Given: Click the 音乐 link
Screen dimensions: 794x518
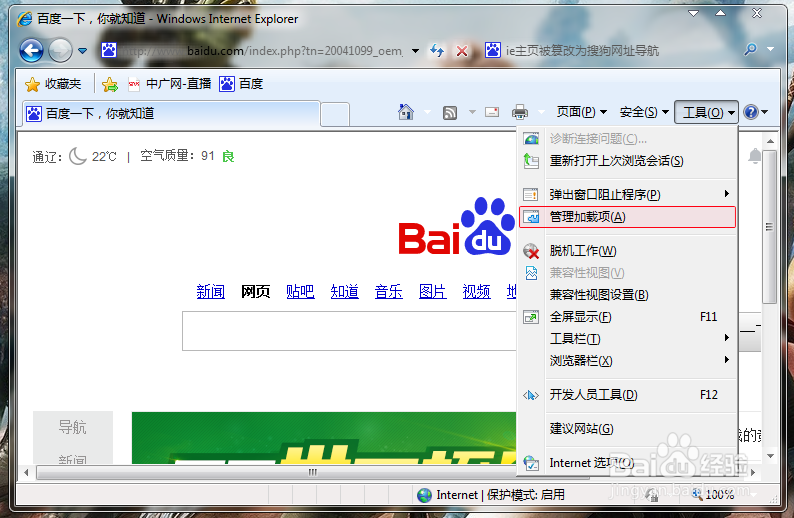Looking at the screenshot, I should tap(388, 292).
